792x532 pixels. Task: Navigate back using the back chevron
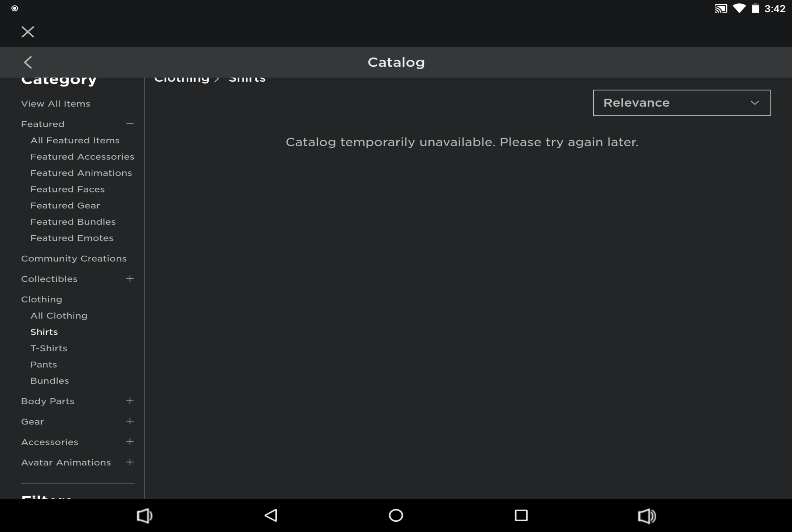pyautogui.click(x=28, y=62)
